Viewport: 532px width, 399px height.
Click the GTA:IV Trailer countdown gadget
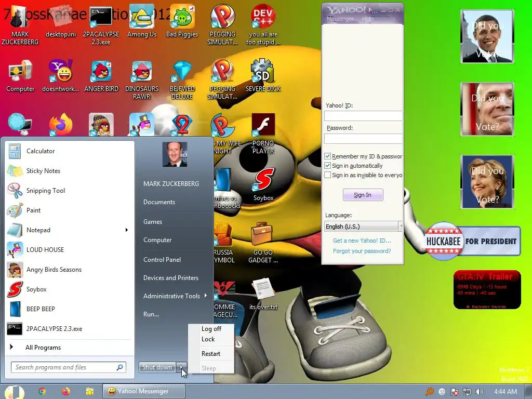487,290
